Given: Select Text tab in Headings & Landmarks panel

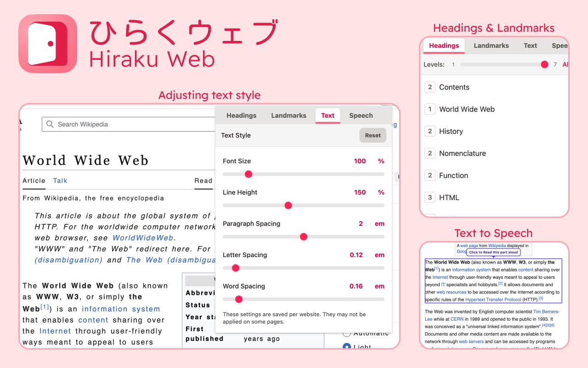Looking at the screenshot, I should pos(530,46).
